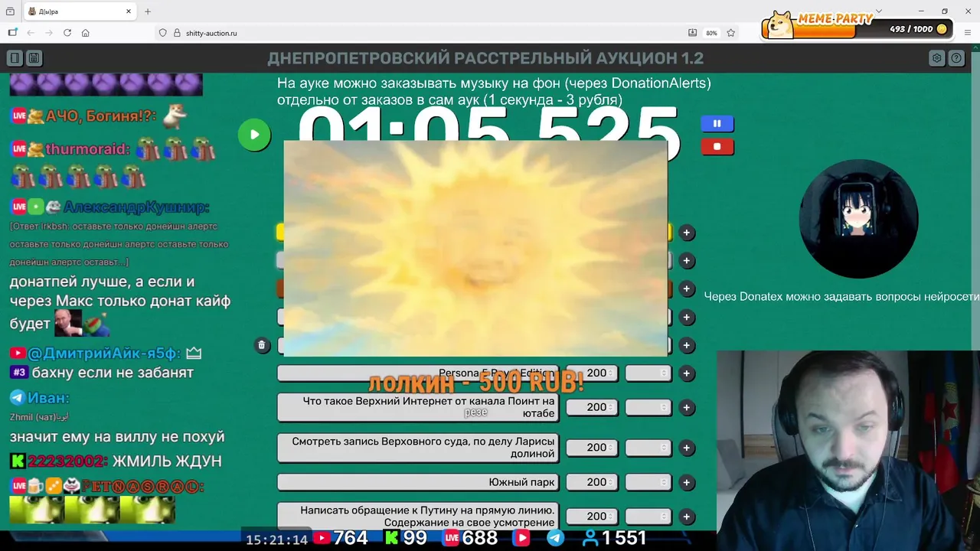Click лолкин - 500 RUB! donation alert
This screenshot has width=980, height=551.
(x=475, y=382)
